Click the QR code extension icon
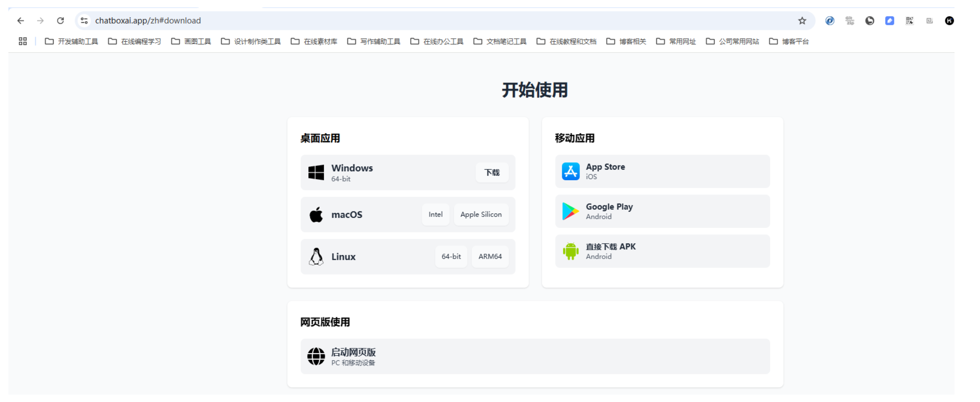 tap(909, 20)
